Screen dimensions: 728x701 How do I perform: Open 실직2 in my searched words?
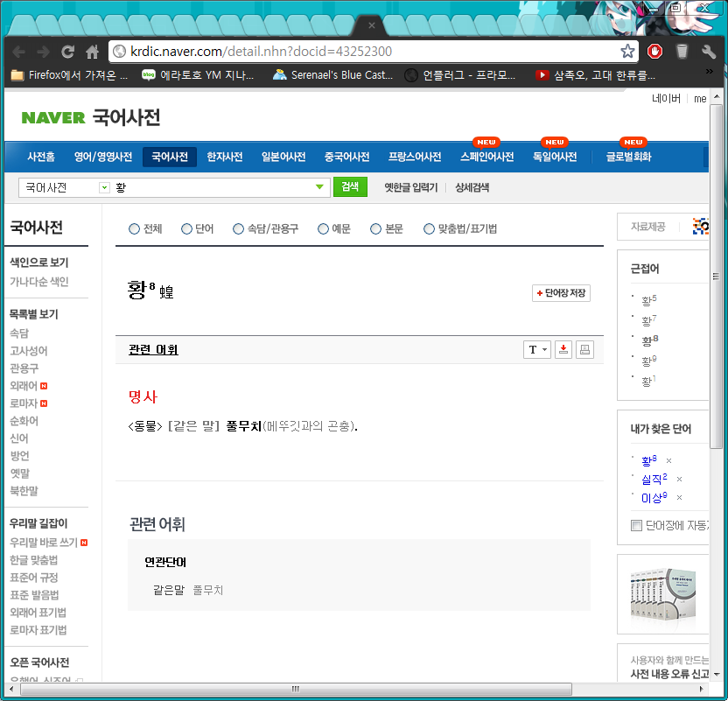tap(654, 479)
